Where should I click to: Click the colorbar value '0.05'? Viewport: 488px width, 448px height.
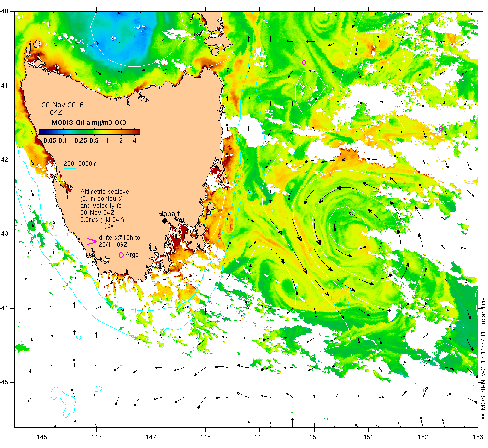pyautogui.click(x=50, y=140)
